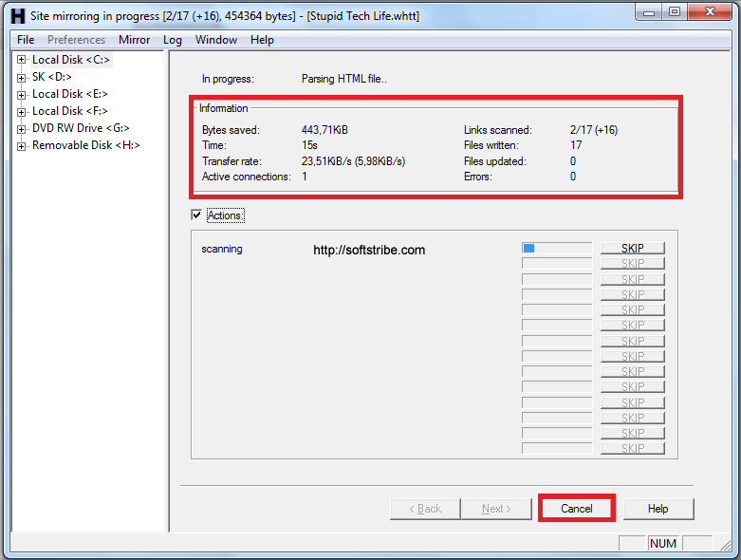Skip the softstribe.com scanning connection
The width and height of the screenshot is (741, 560).
pyautogui.click(x=632, y=248)
